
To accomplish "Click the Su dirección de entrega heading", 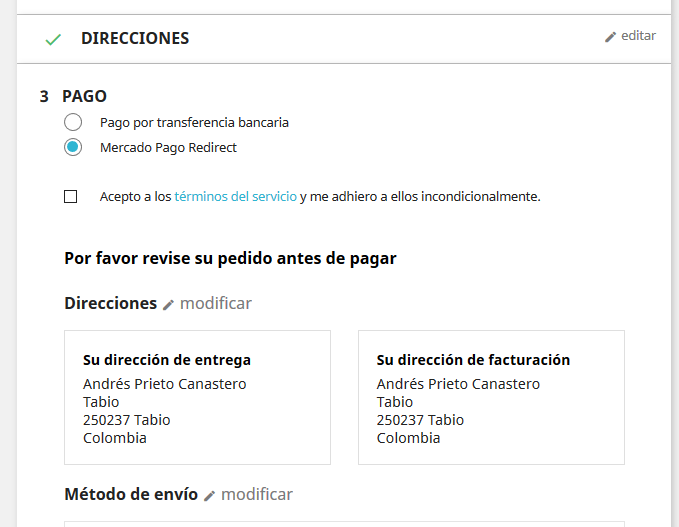I will [x=167, y=360].
